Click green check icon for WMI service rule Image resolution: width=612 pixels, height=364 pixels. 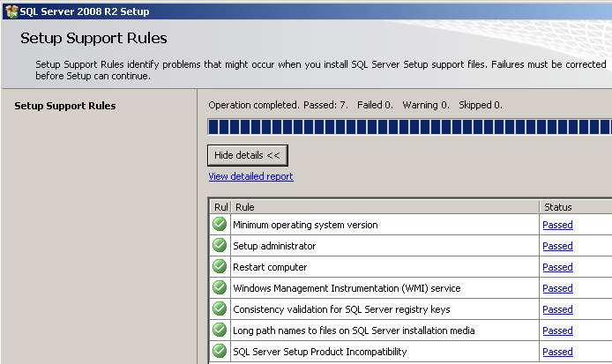220,287
